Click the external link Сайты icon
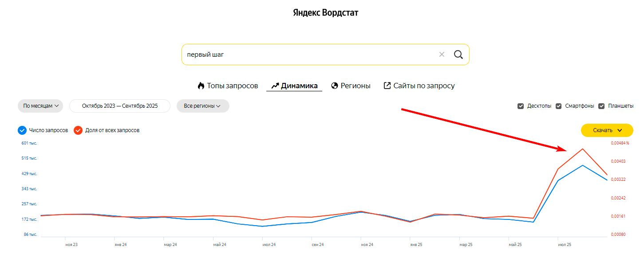 click(387, 86)
